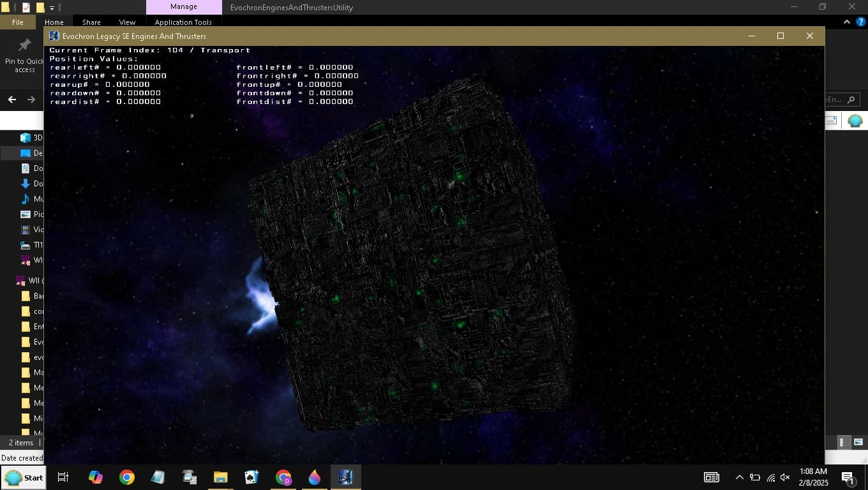Screen dimensions: 868x490
Task: Click the 'rearup# = 0.000000' value
Action: [100, 84]
